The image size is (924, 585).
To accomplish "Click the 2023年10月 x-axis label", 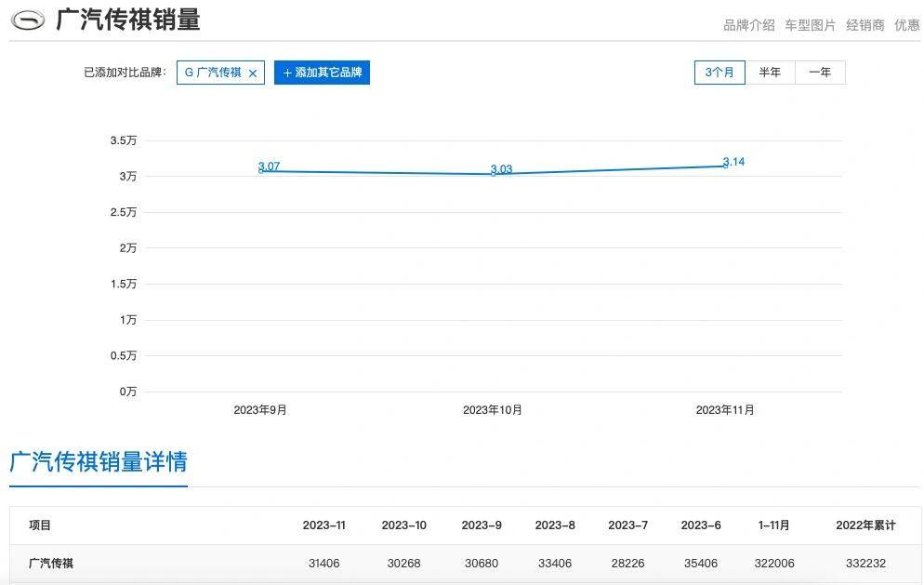I will (x=493, y=410).
